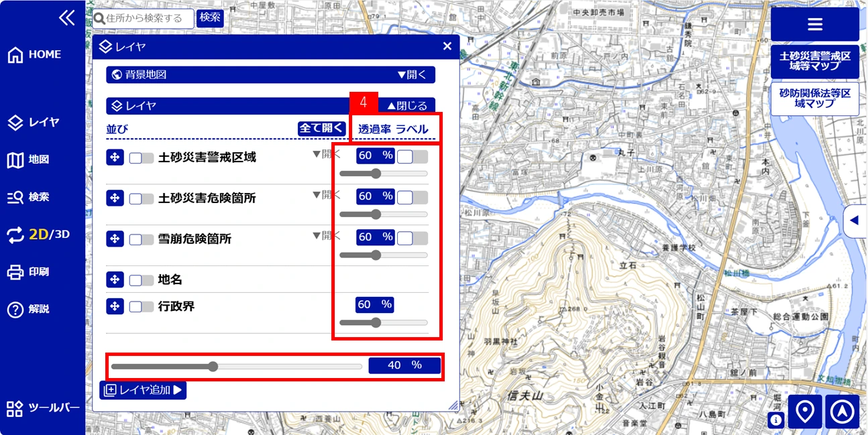Open the hamburger menu button
Image resolution: width=868 pixels, height=435 pixels.
815,24
